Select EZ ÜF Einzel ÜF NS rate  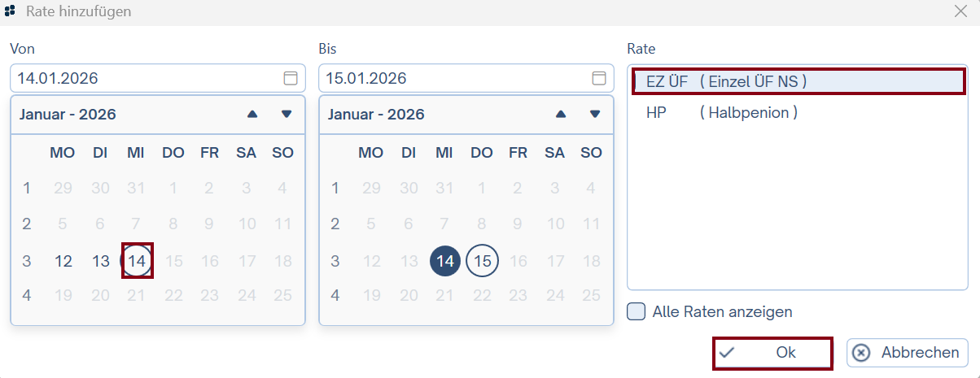[x=798, y=82]
